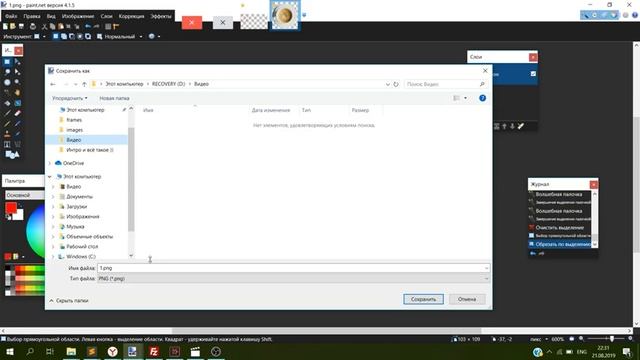Click the white secondary color swatch
Viewport: 640px width, 360px height.
(x=19, y=215)
